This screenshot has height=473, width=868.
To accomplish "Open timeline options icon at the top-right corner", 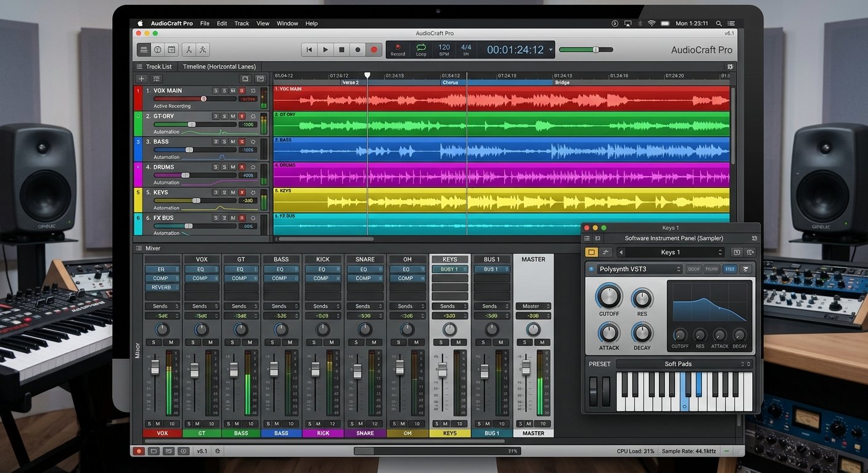I will coord(730,67).
